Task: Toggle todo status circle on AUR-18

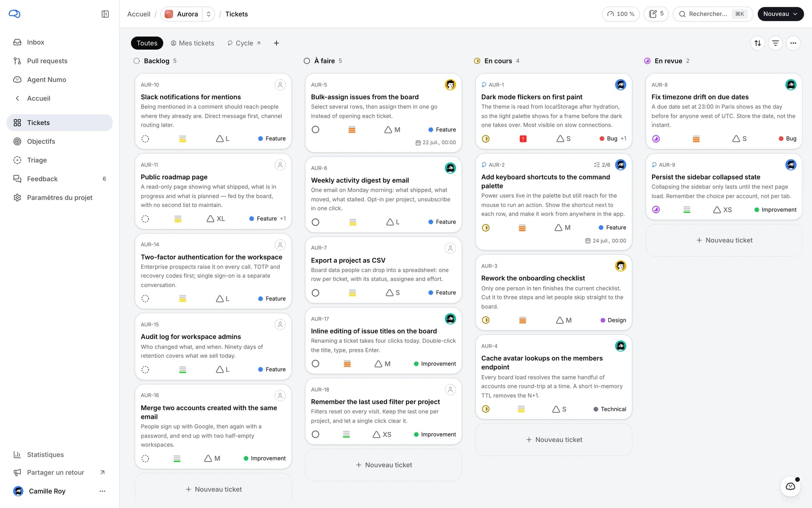Action: [315, 434]
